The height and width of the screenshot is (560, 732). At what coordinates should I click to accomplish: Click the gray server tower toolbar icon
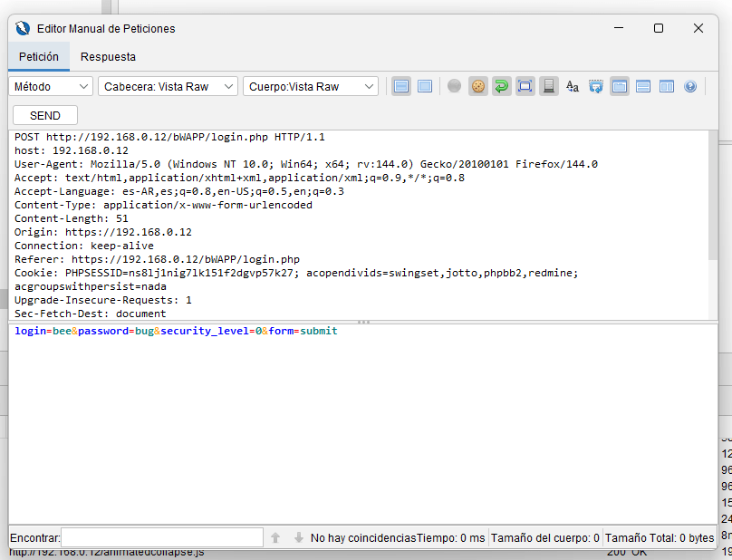(x=549, y=87)
